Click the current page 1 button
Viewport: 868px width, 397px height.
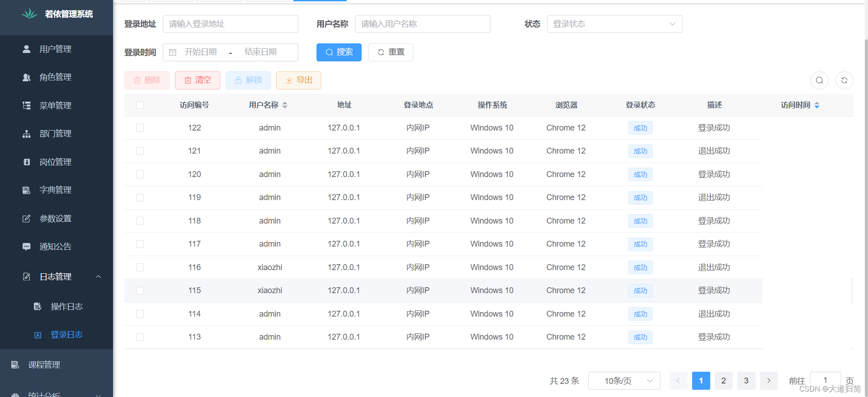pyautogui.click(x=701, y=381)
